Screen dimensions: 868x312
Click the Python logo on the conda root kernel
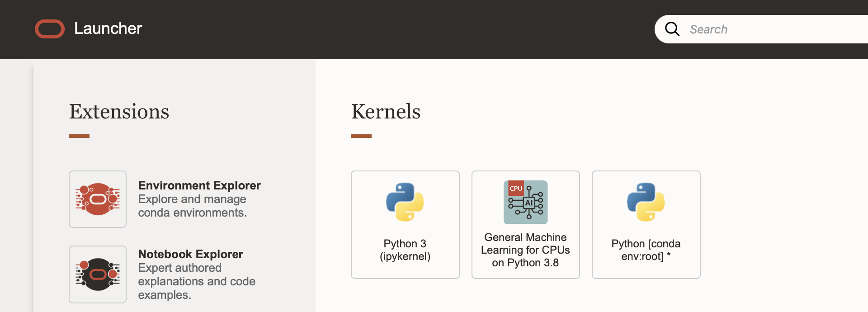click(x=646, y=202)
